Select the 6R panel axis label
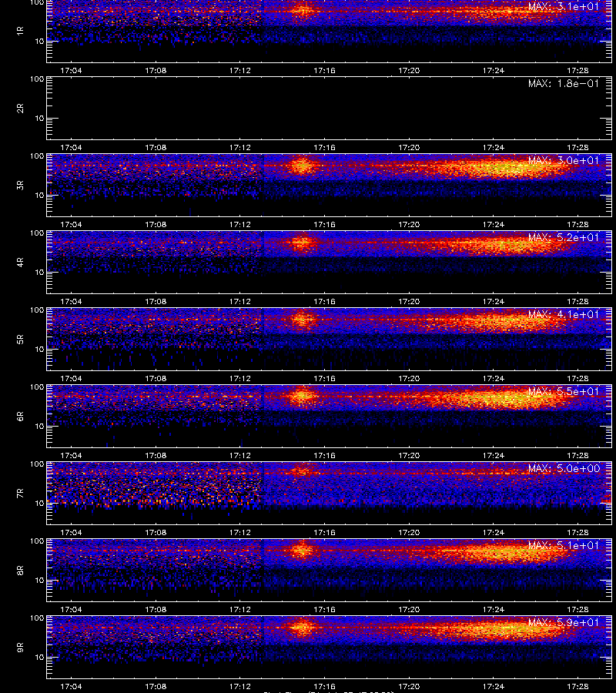The height and width of the screenshot is (693, 616). tap(20, 416)
